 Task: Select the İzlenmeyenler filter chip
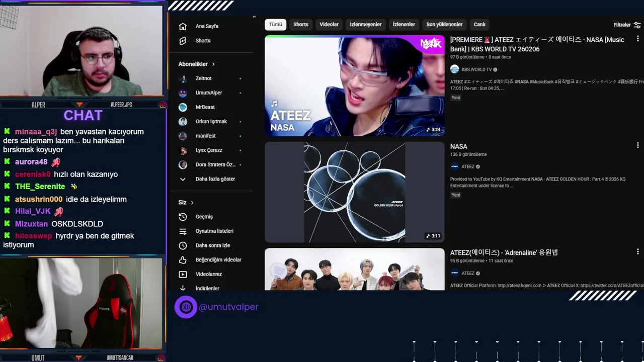pos(366,25)
